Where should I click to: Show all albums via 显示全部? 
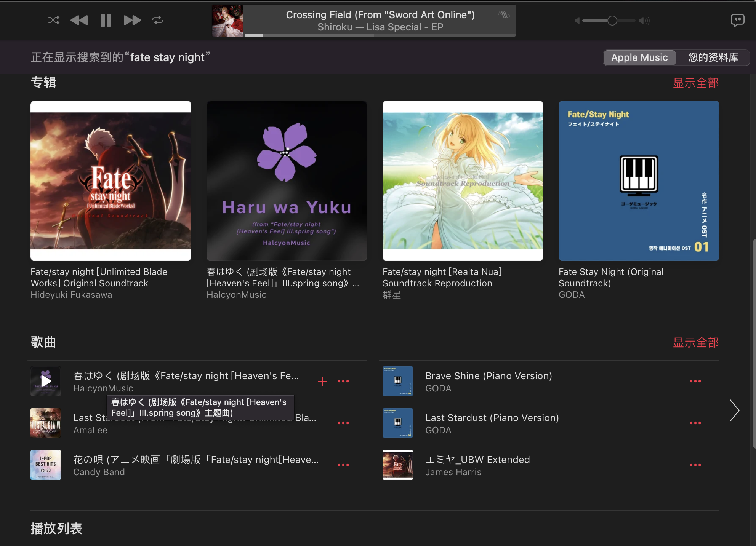click(695, 83)
